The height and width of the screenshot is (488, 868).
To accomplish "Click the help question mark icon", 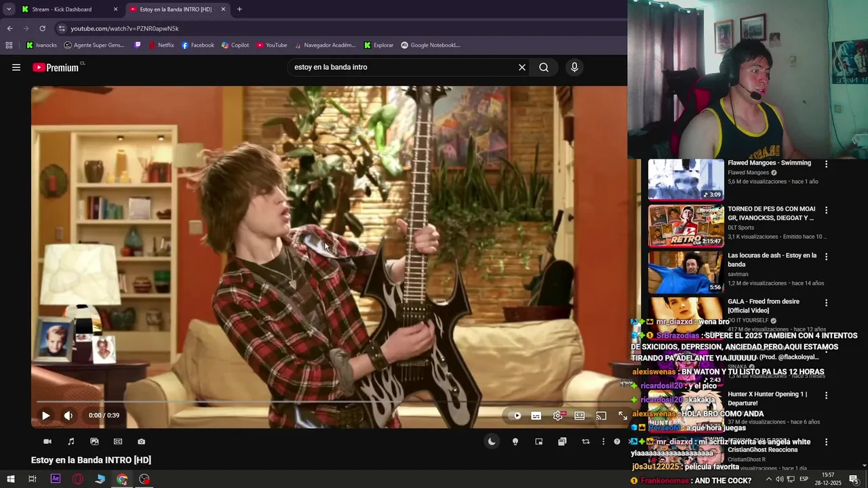I will pyautogui.click(x=617, y=441).
